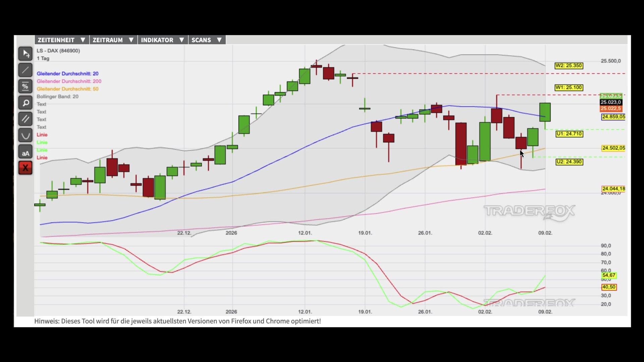Select the aA text annotation tool
The width and height of the screenshot is (644, 362).
pyautogui.click(x=25, y=153)
